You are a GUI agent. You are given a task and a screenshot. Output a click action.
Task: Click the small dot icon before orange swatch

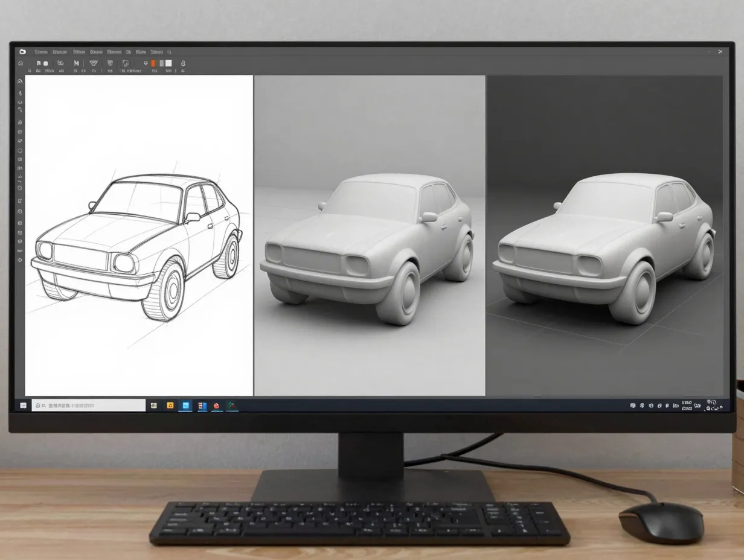pyautogui.click(x=146, y=63)
